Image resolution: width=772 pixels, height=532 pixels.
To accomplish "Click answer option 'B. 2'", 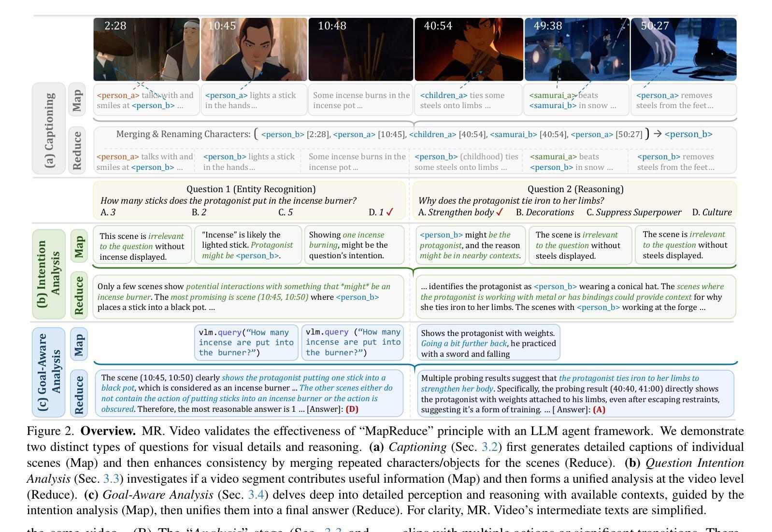I will (199, 212).
